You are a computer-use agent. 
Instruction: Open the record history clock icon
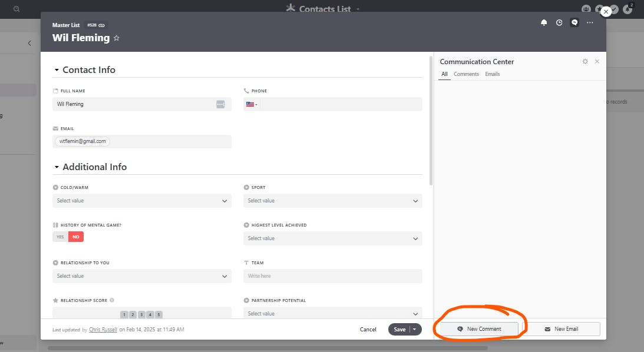[559, 22]
